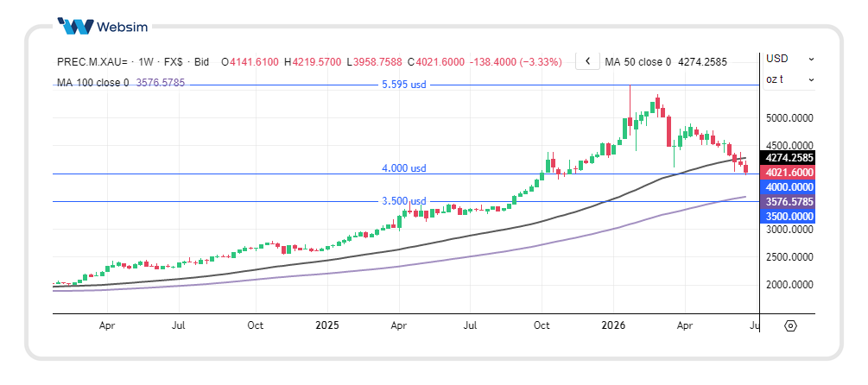Click the close value C4021.6000
The image size is (868, 385).
[435, 62]
